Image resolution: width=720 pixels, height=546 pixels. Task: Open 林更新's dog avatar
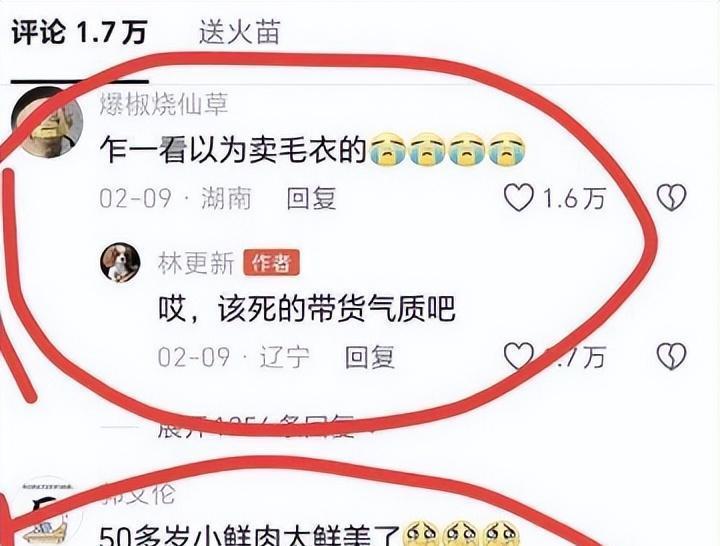coord(120,262)
